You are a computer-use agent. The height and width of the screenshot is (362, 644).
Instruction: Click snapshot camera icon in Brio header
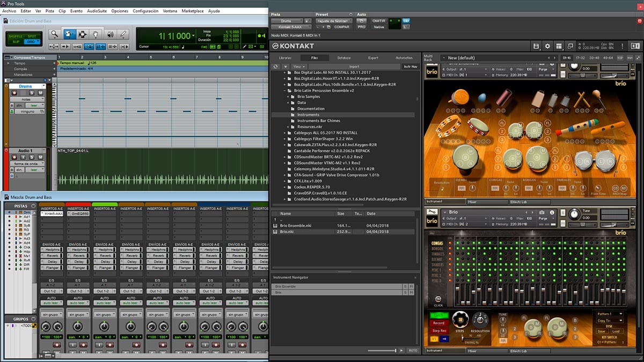pyautogui.click(x=543, y=212)
